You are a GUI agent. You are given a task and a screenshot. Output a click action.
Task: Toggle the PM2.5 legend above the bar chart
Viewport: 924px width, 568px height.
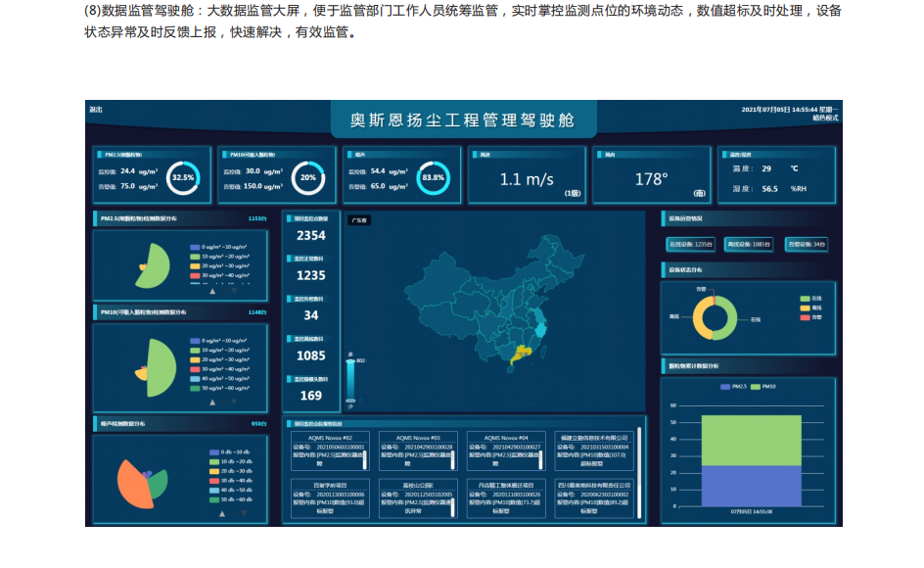[734, 387]
